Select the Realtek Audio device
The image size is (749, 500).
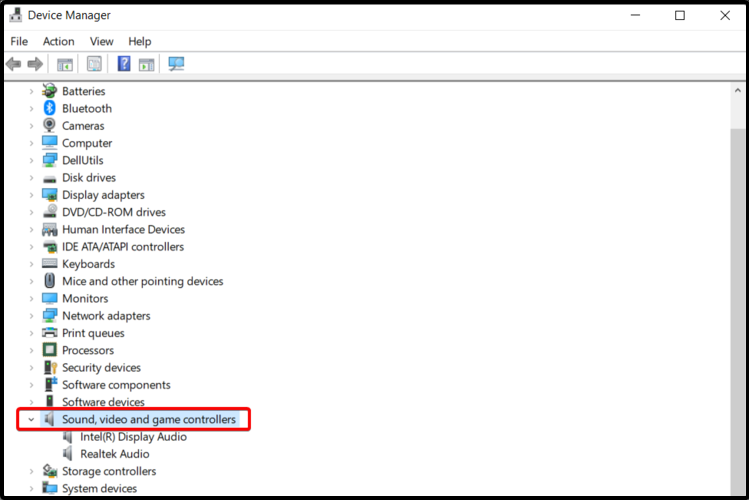coord(115,454)
